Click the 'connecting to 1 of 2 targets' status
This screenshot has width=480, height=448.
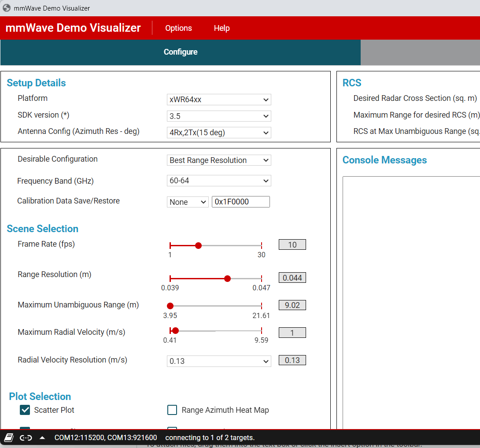pyautogui.click(x=210, y=437)
